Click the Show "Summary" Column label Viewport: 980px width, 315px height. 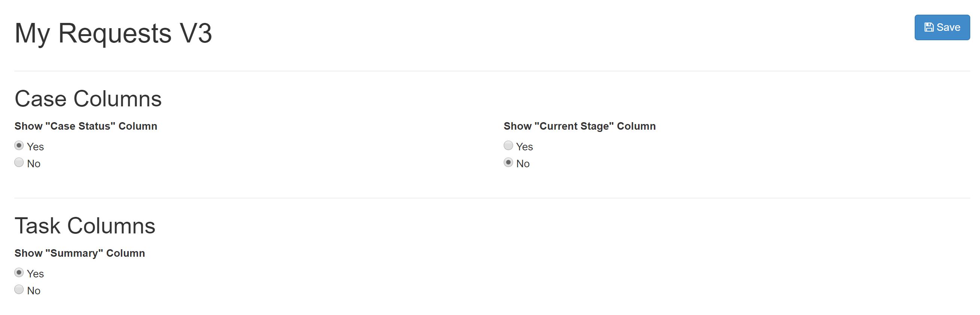(80, 253)
